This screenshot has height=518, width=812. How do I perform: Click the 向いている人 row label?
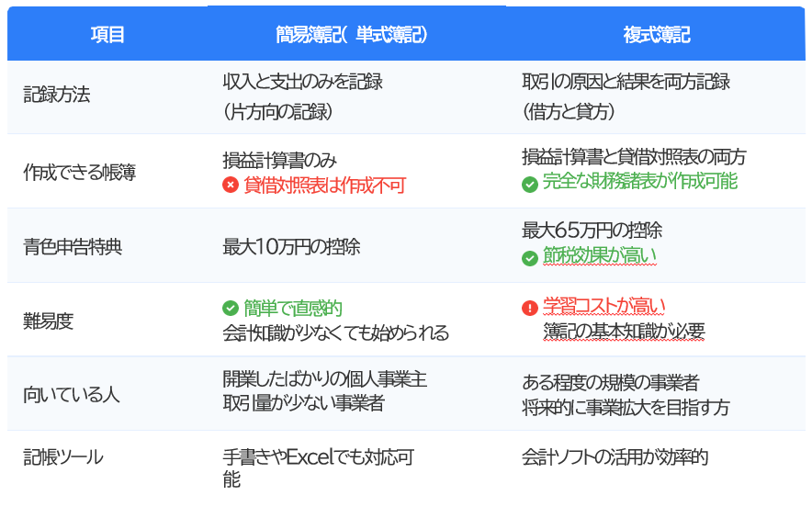tap(72, 395)
